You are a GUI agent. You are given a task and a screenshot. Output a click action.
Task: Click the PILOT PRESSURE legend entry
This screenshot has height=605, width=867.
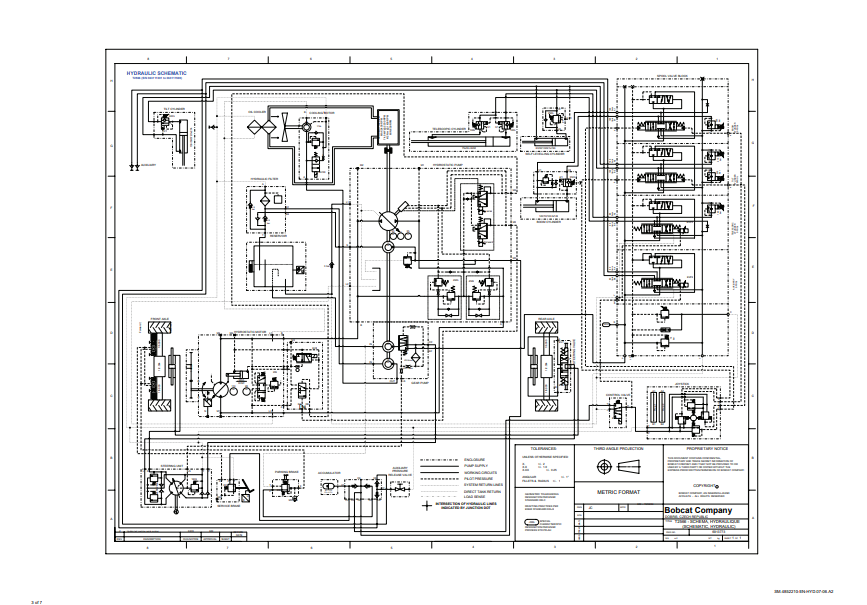pos(478,479)
